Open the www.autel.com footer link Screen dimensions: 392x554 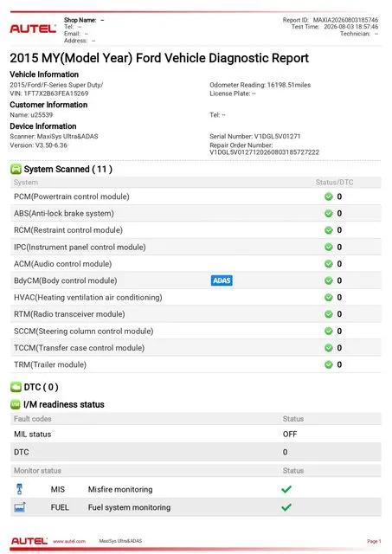tap(69, 541)
